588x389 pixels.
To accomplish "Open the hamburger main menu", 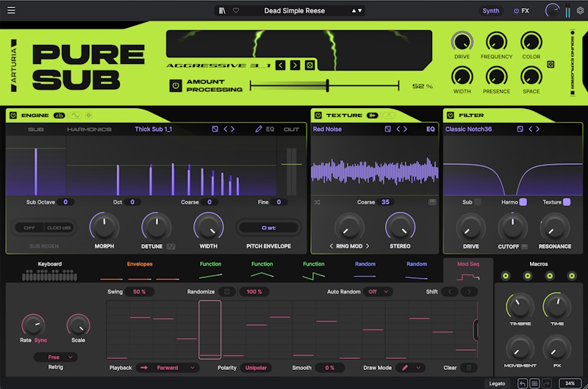I will pyautogui.click(x=11, y=10).
